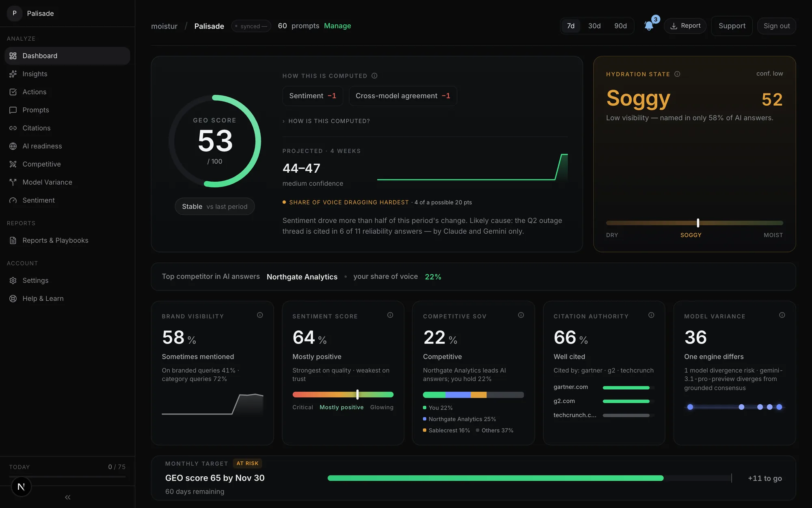Expand 'How is this computed?' disclosure

click(x=326, y=121)
